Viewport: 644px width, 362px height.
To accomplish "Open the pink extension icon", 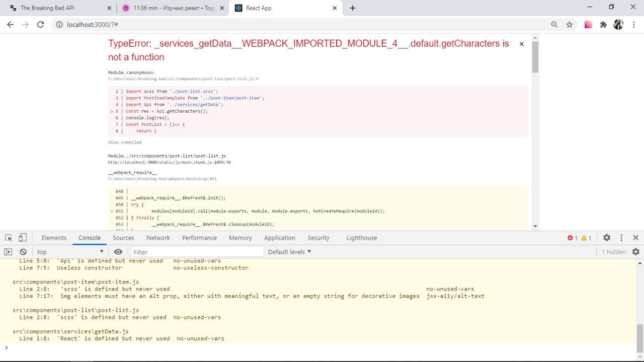I will pos(588,24).
